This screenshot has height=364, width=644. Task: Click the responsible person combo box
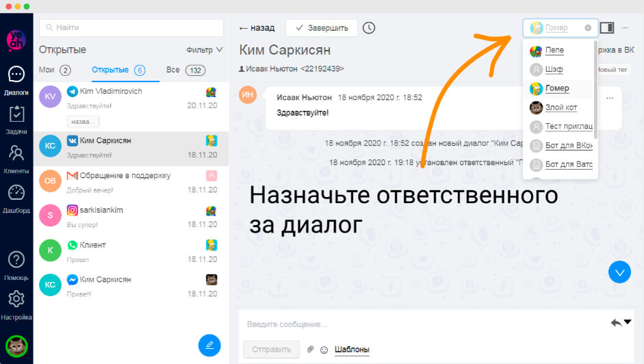pyautogui.click(x=561, y=28)
